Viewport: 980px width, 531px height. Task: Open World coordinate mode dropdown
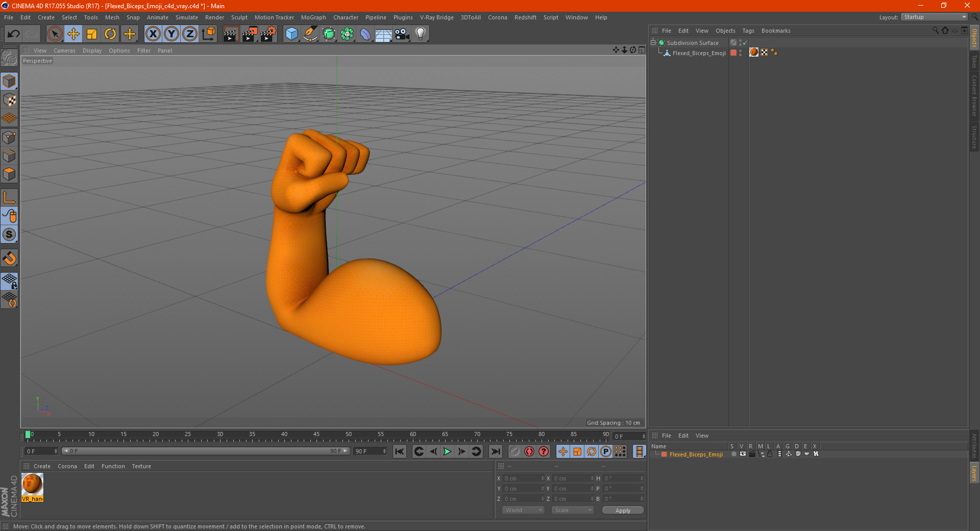pos(523,510)
